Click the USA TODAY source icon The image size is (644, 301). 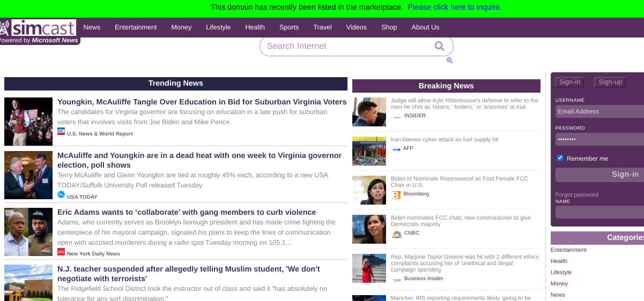coord(61,194)
